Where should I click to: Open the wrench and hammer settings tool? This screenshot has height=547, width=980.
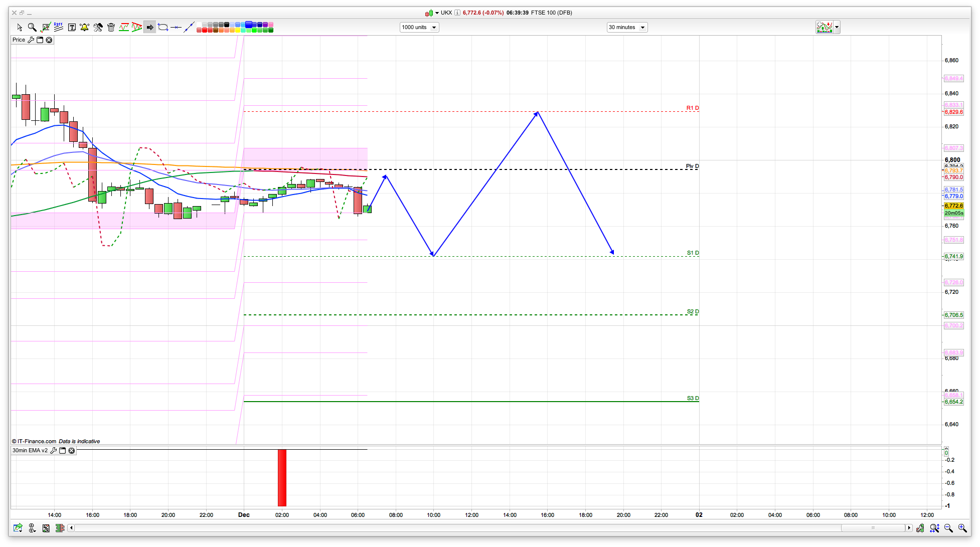(98, 27)
